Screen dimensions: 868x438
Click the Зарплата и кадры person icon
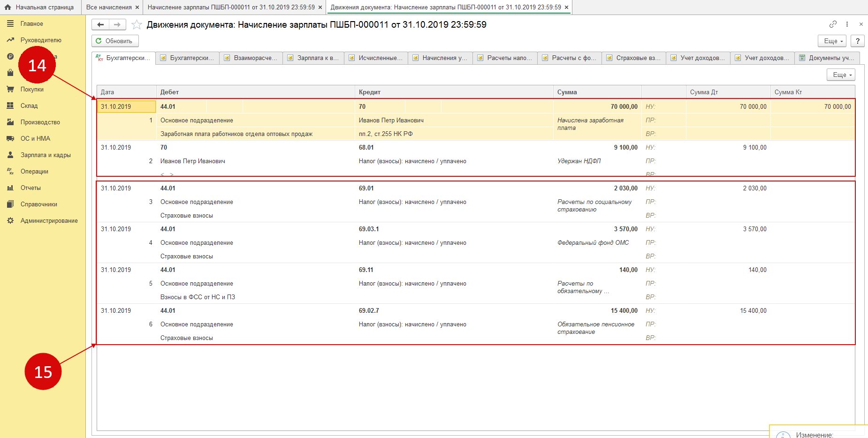pyautogui.click(x=10, y=155)
